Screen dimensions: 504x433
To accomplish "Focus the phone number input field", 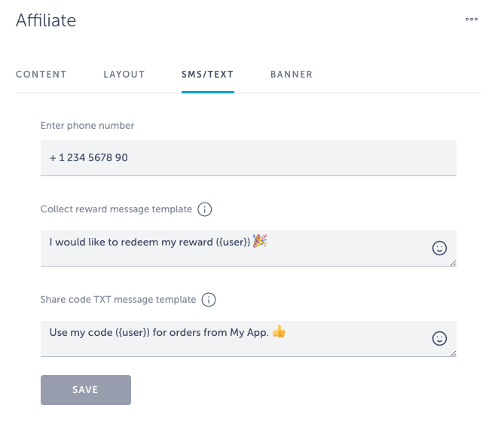I will tap(249, 157).
